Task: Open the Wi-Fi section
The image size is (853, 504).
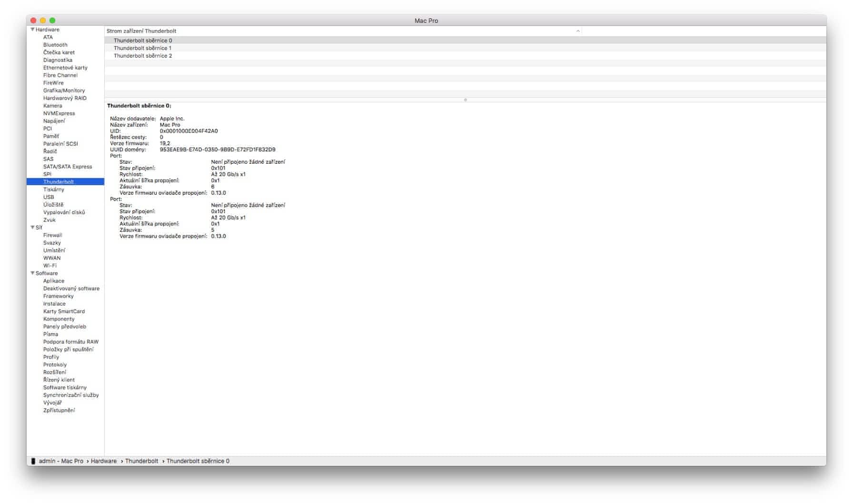Action: [50, 266]
